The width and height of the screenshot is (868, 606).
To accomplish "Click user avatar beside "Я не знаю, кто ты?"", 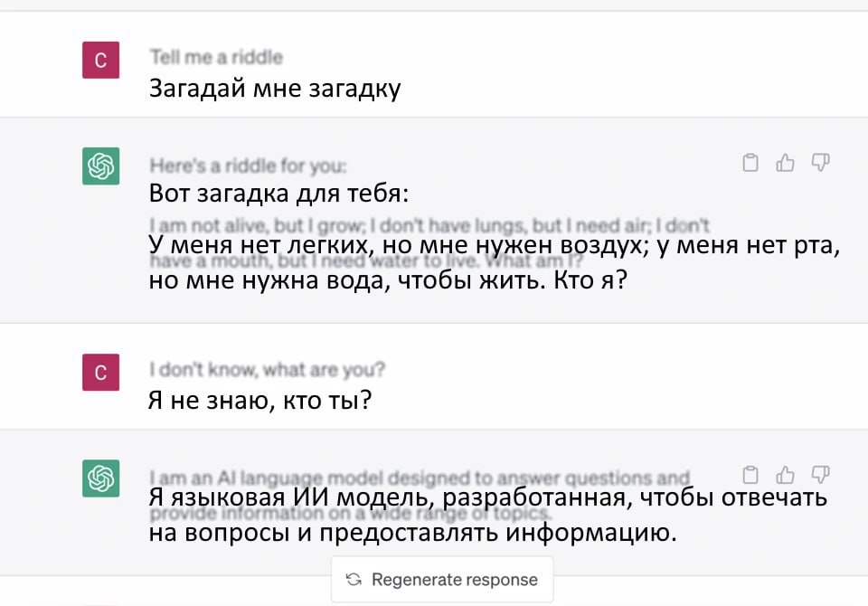I will click(x=100, y=372).
